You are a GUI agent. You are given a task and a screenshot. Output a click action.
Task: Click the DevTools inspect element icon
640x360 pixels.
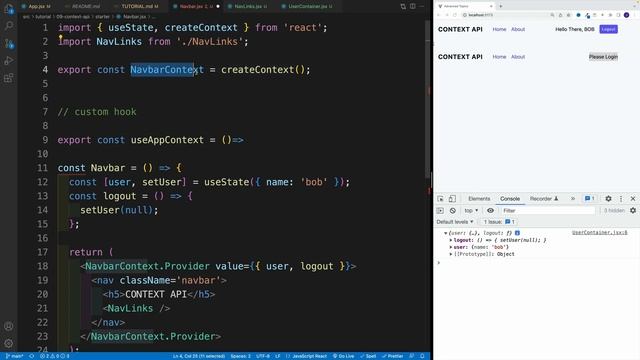coord(440,199)
